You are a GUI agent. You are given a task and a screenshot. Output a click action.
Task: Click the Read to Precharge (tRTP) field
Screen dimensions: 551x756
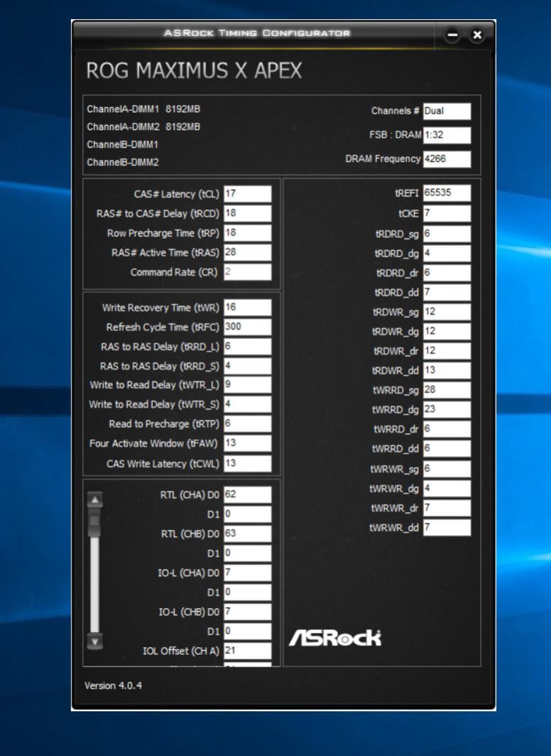(x=248, y=423)
